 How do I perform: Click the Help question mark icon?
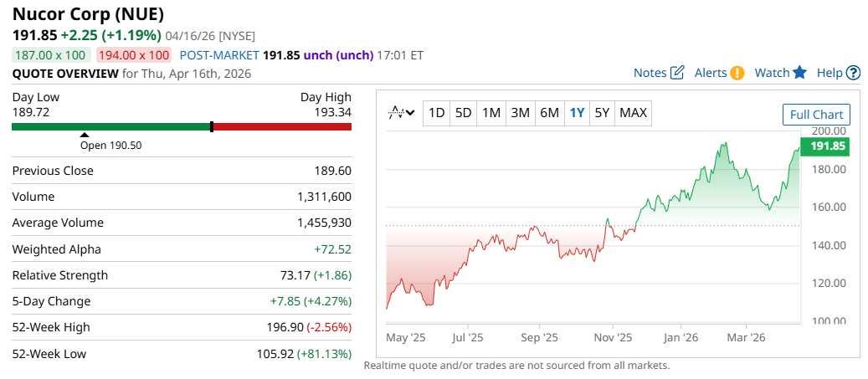pos(853,73)
